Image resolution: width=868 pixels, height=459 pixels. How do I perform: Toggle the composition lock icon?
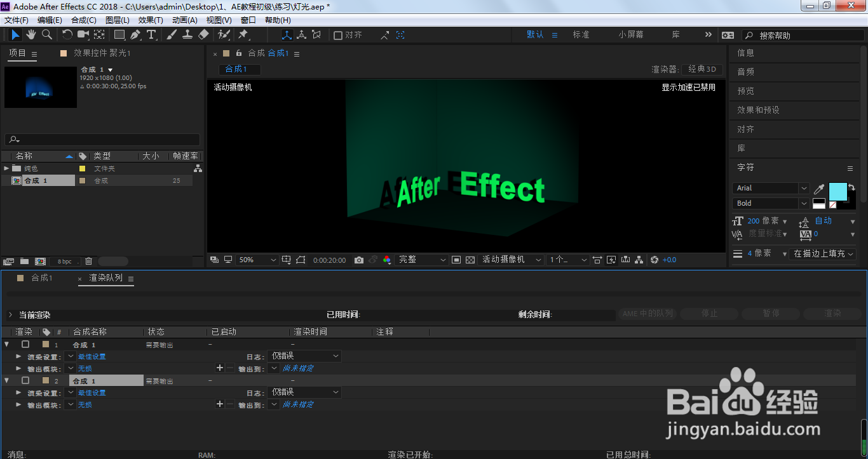(239, 53)
